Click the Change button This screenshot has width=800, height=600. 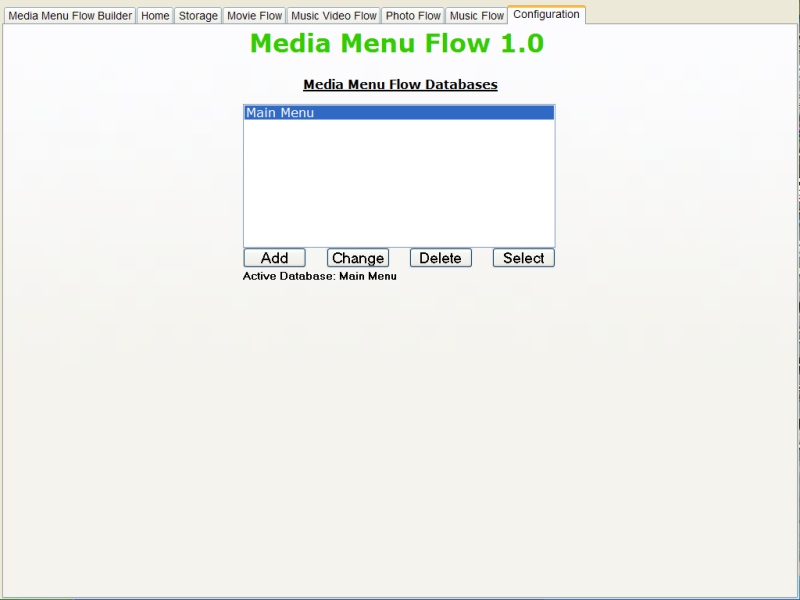(x=358, y=258)
